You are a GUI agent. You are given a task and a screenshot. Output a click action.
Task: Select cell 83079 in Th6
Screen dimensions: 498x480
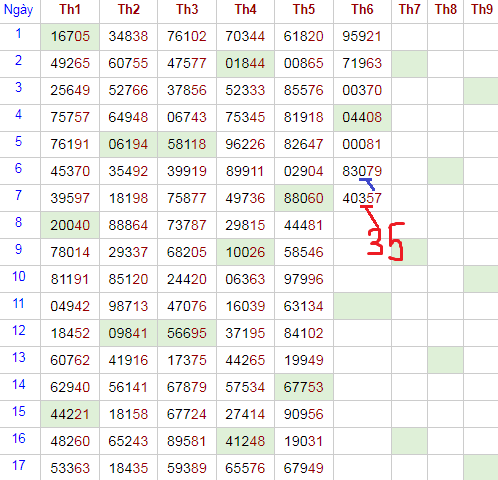coord(362,171)
